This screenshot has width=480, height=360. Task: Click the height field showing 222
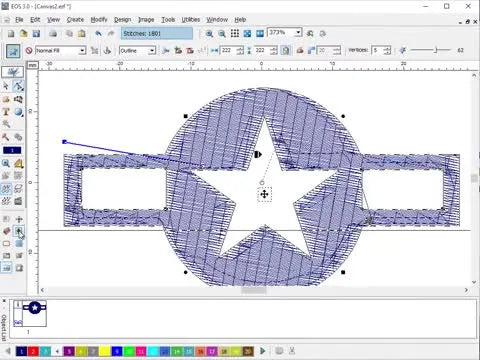[262, 50]
